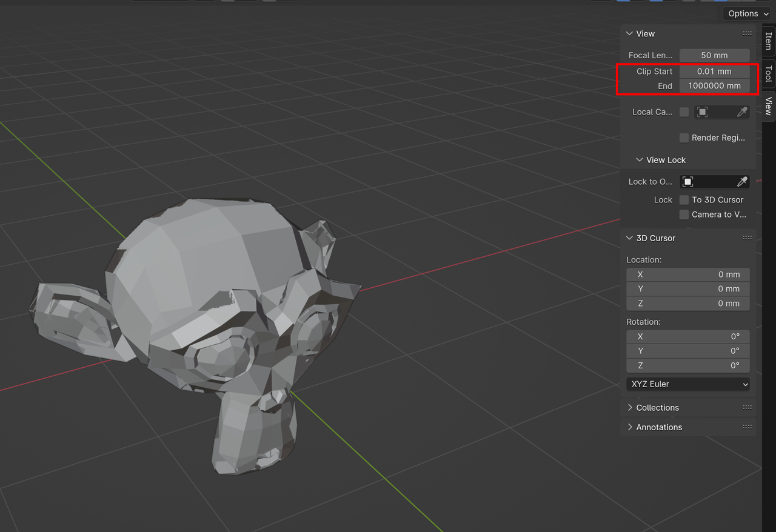Tick the Camera to View checkbox

684,214
